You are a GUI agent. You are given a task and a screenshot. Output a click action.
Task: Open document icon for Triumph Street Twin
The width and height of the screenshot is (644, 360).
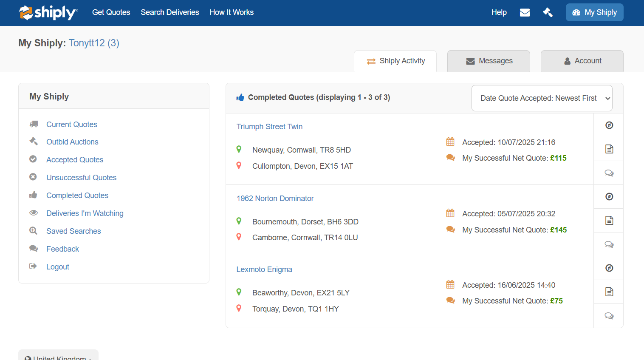click(609, 149)
